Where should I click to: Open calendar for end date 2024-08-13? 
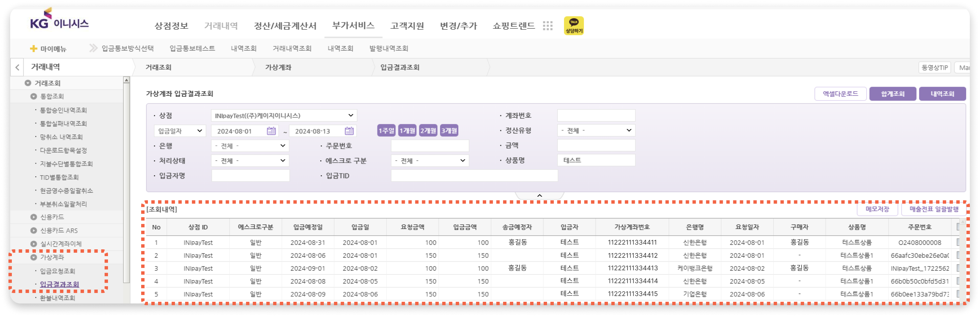349,131
